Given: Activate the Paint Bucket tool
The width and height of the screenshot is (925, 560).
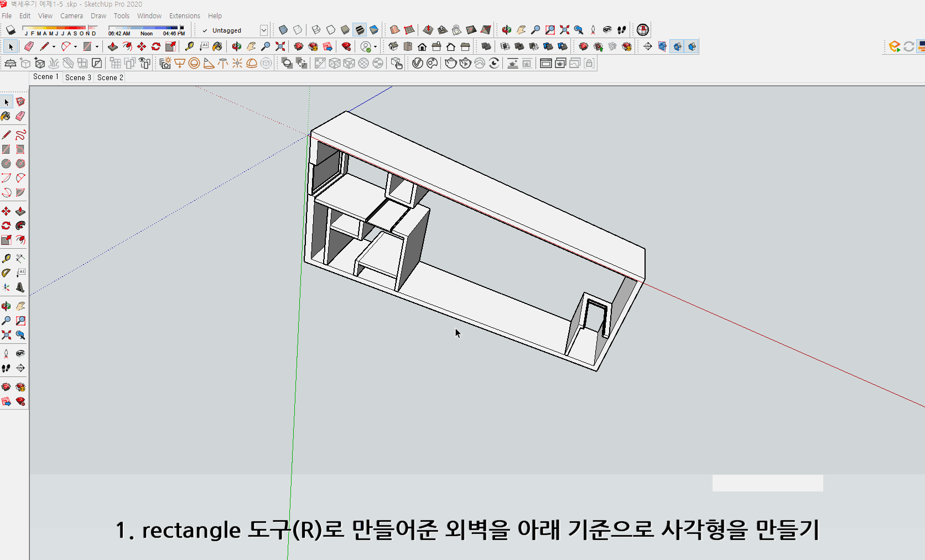Looking at the screenshot, I should pos(217,46).
